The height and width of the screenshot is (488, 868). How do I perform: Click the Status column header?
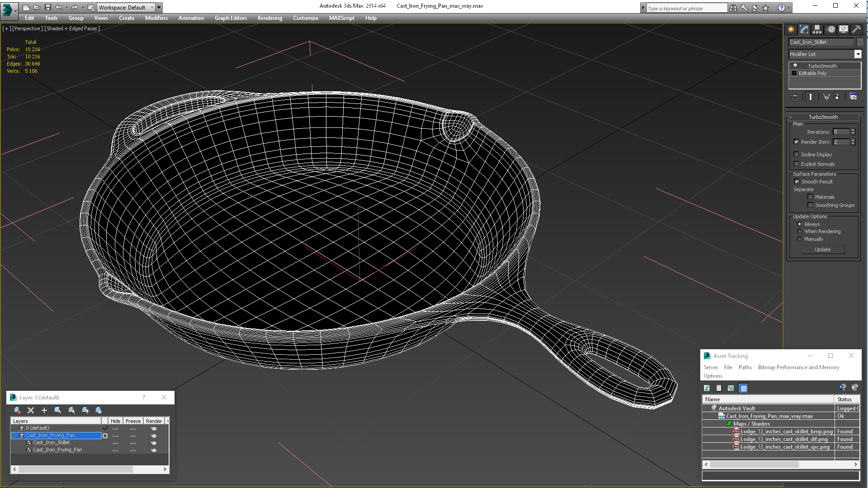[847, 399]
